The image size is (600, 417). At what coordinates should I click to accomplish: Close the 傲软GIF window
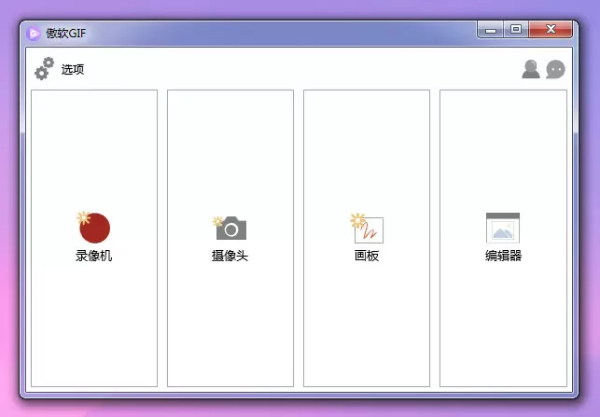click(551, 29)
